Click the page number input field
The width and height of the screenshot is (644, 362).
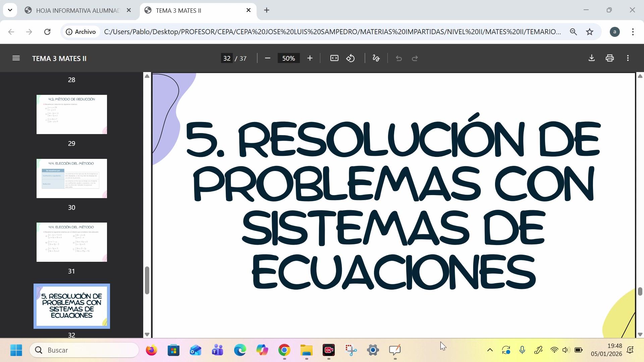[227, 58]
